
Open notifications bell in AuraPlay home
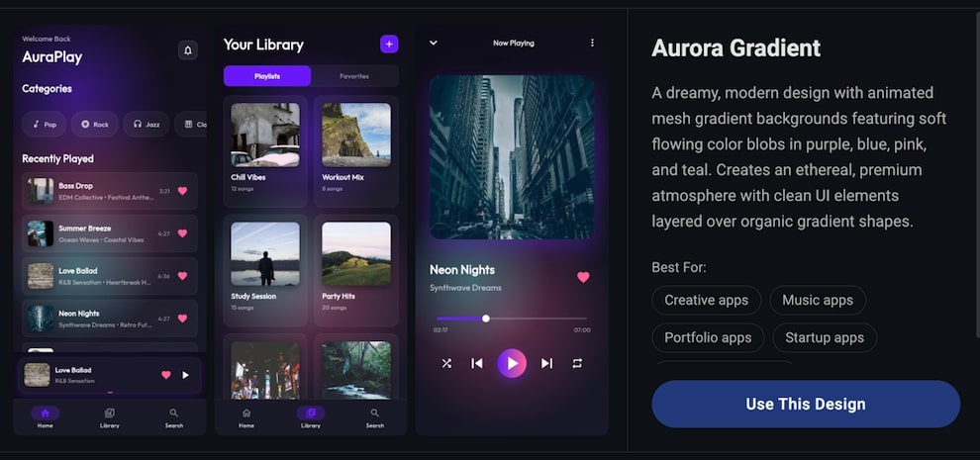pos(187,50)
